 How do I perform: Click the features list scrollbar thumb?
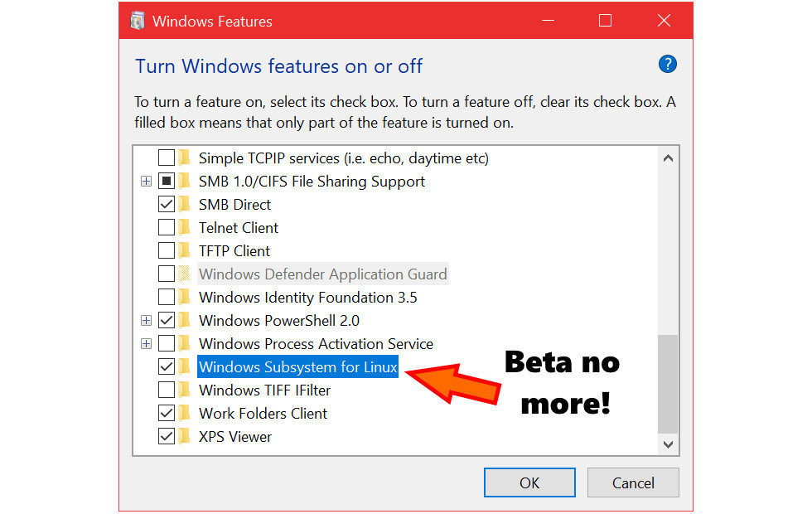(668, 383)
